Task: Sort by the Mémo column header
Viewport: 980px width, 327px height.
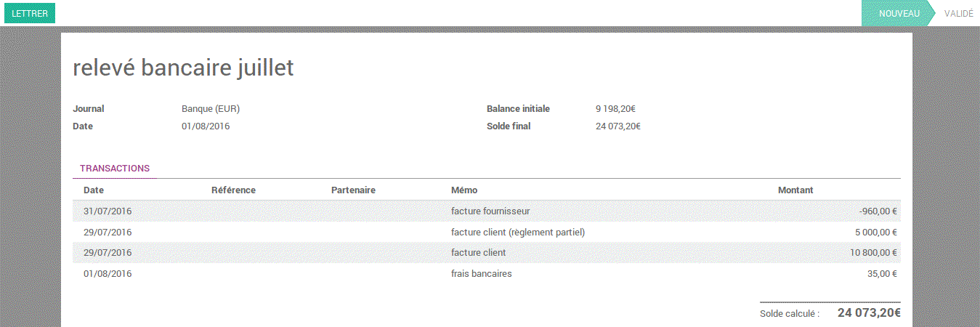Action: point(464,190)
